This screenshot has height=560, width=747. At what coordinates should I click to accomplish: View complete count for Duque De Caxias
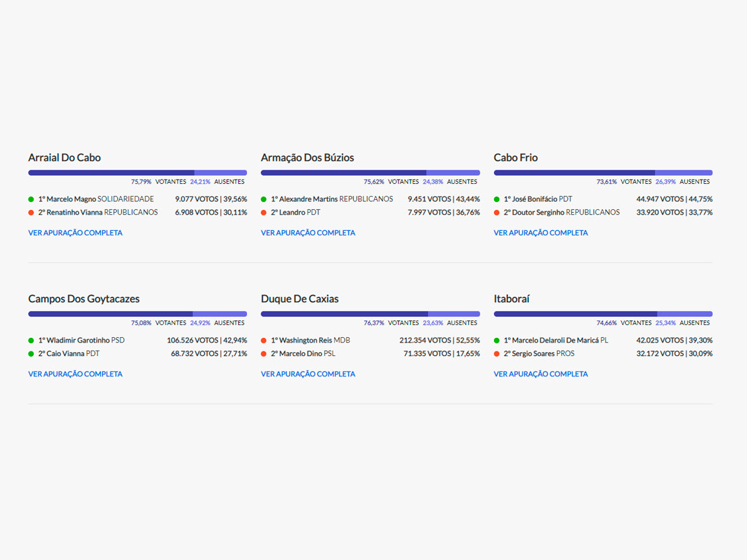(x=308, y=374)
